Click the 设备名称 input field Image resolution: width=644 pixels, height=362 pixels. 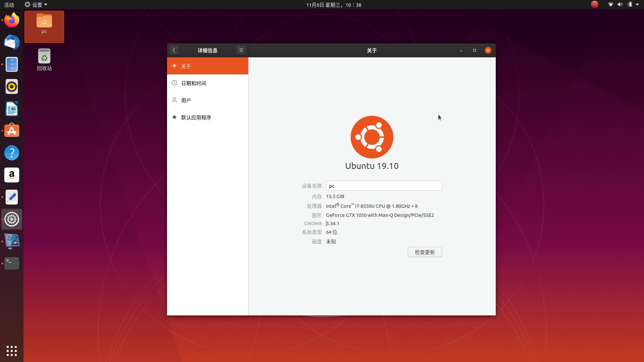click(x=384, y=186)
